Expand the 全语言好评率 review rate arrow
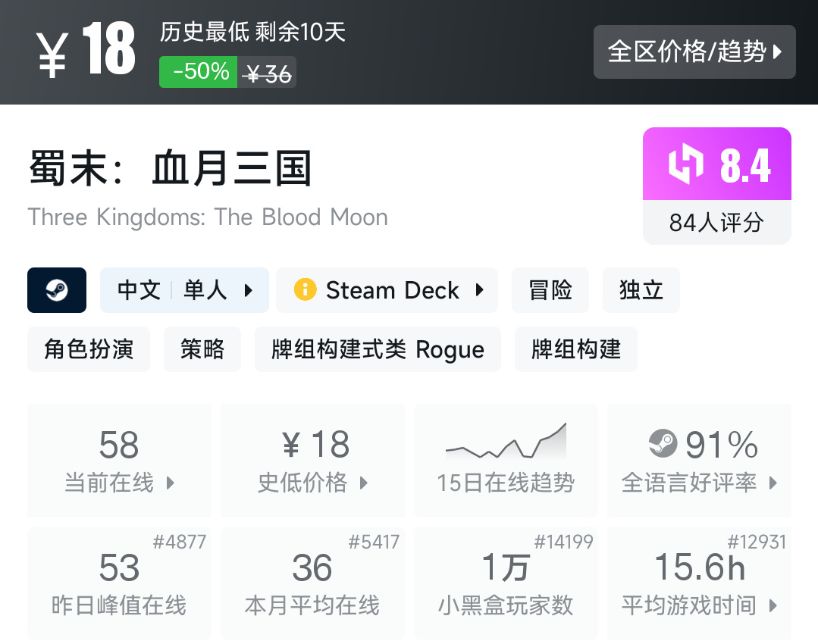The image size is (818, 644). [x=773, y=483]
